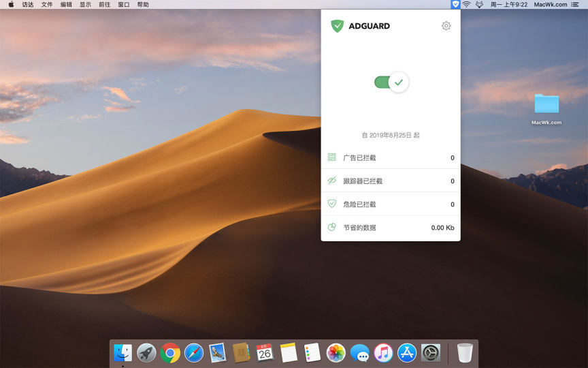Screen dimensions: 588x368
Task: Open the 编辑 menu
Action: pyautogui.click(x=66, y=4)
